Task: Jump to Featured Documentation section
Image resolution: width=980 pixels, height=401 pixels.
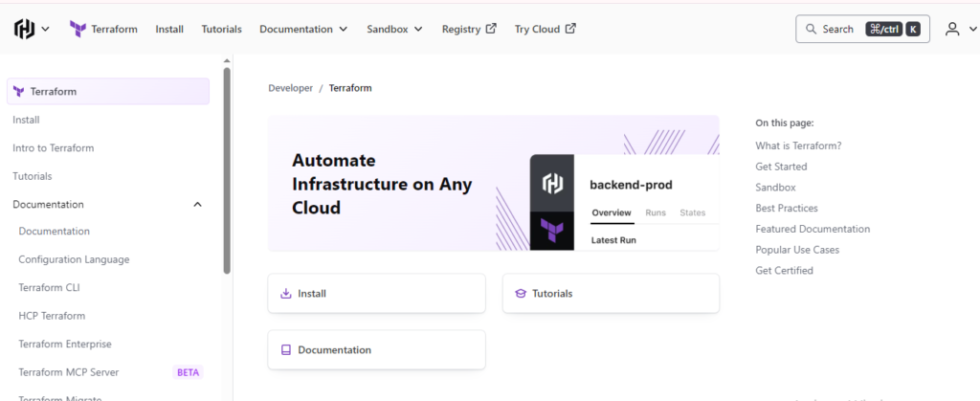Action: [x=813, y=230]
